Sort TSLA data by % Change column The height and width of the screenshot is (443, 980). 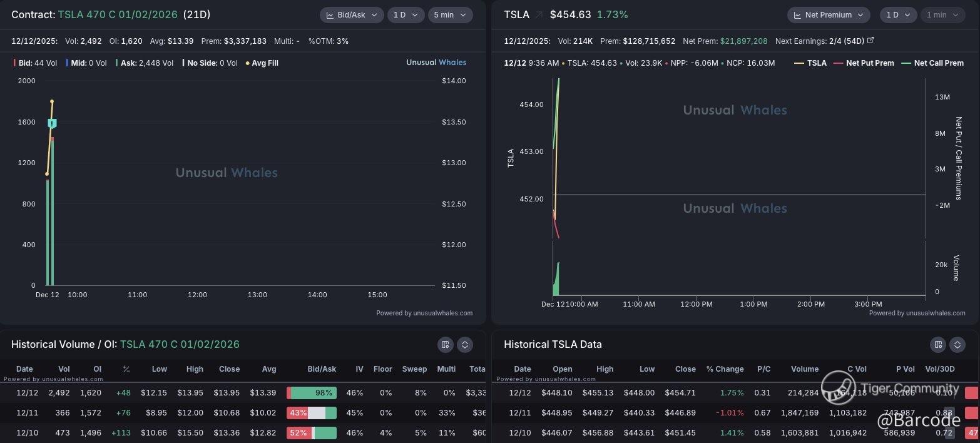tap(725, 369)
